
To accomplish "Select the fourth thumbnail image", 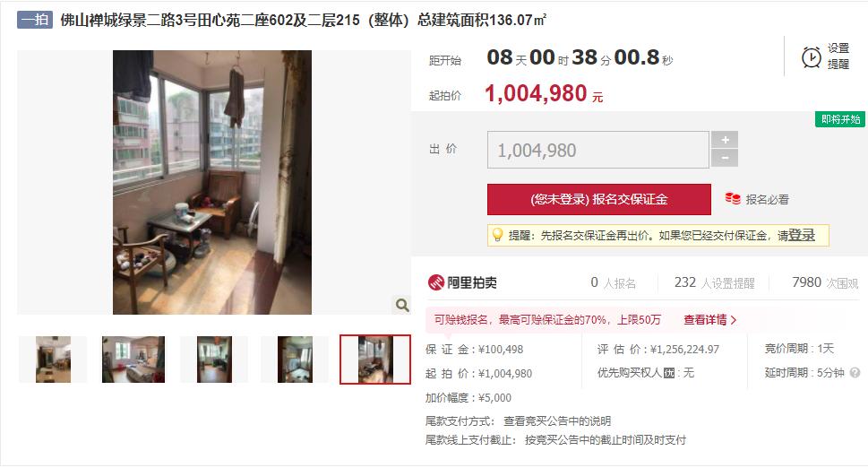I will click(295, 360).
